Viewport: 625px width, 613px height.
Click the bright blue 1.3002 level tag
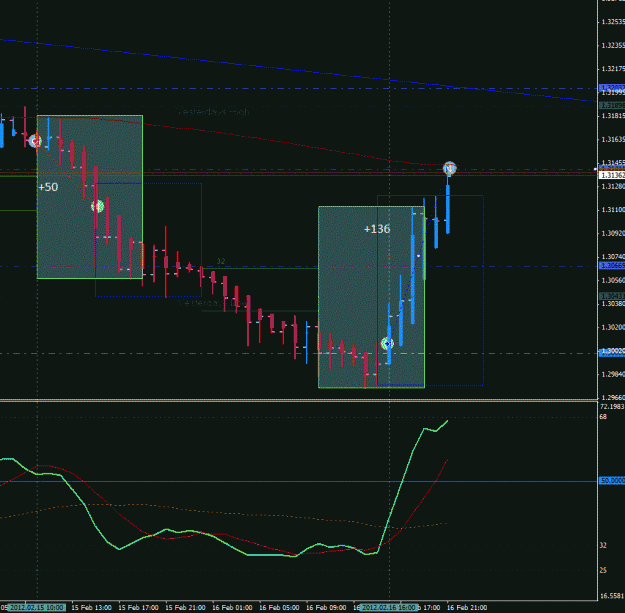[x=612, y=352]
